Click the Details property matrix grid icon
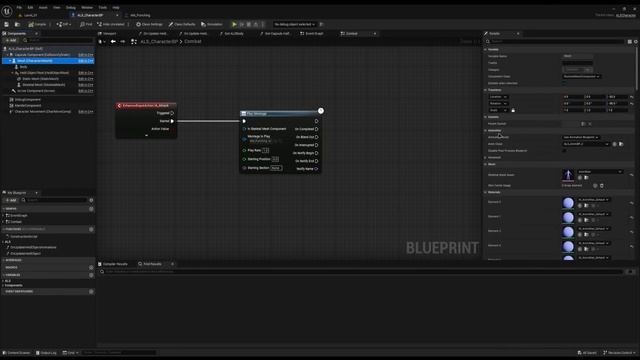Image resolution: width=640 pixels, height=360 pixels. 629,42
